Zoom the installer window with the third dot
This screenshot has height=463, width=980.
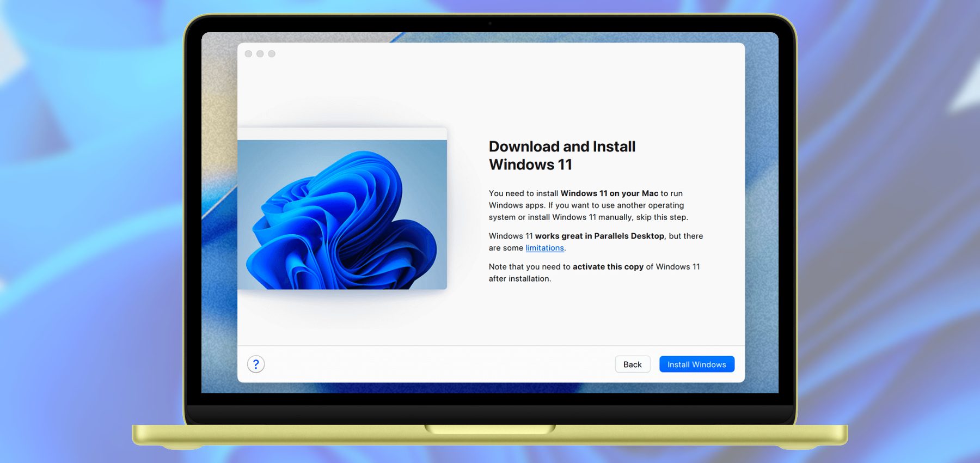[272, 54]
